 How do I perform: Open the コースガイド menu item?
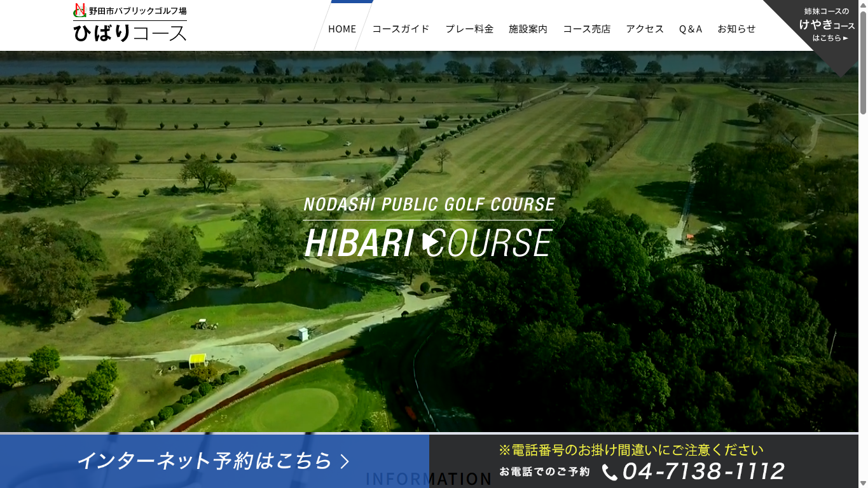pos(401,29)
